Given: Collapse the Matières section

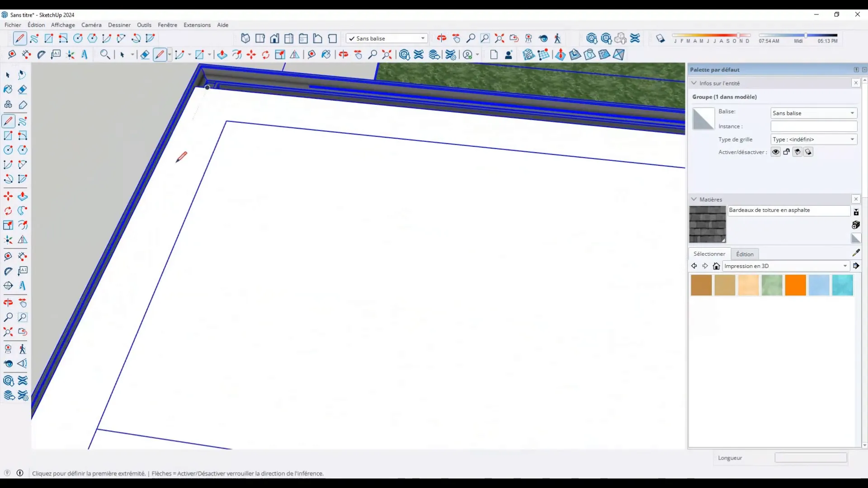Looking at the screenshot, I should point(694,199).
